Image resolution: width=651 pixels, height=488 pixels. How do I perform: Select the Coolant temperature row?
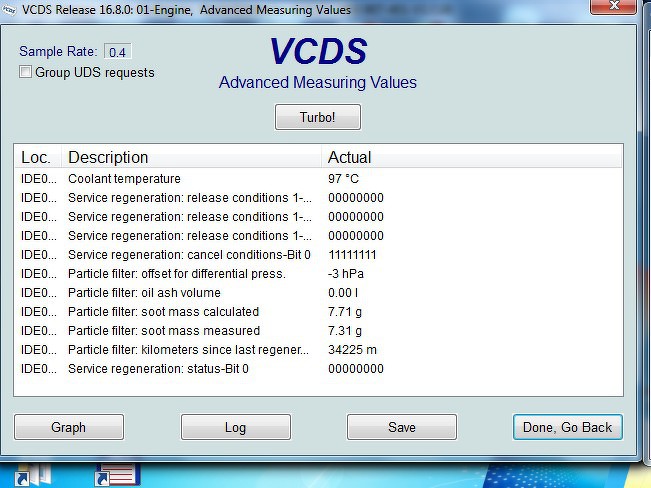click(318, 179)
